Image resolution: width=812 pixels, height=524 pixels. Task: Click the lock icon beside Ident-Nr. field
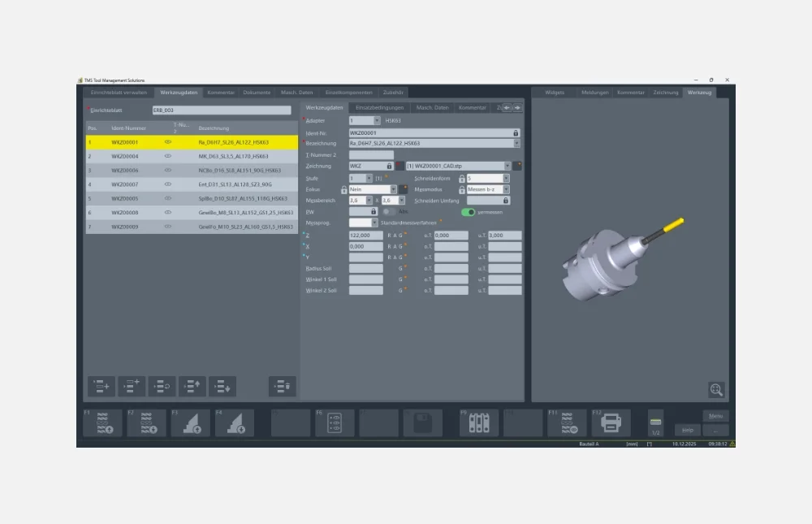(516, 132)
